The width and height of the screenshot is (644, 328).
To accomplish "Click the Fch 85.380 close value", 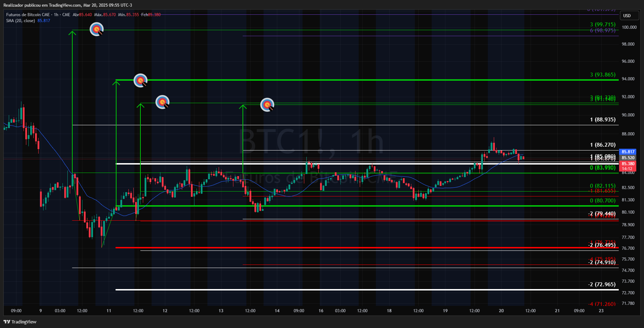I will point(151,15).
